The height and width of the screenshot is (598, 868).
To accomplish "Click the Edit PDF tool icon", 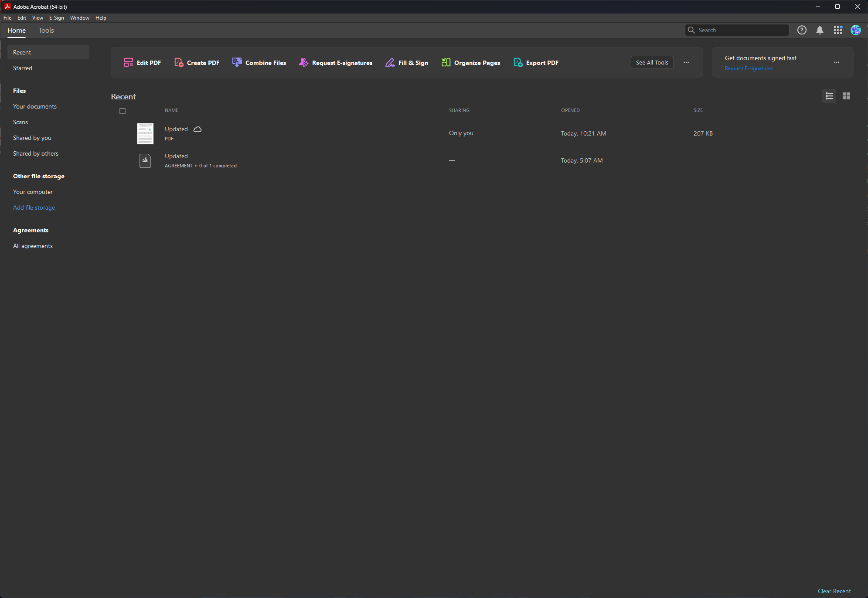I will tap(128, 63).
